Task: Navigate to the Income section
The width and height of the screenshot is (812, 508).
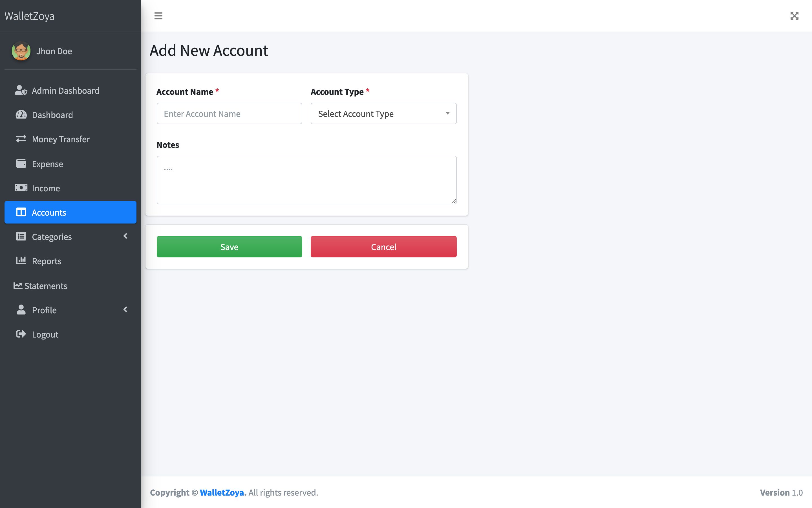Action: click(70, 188)
